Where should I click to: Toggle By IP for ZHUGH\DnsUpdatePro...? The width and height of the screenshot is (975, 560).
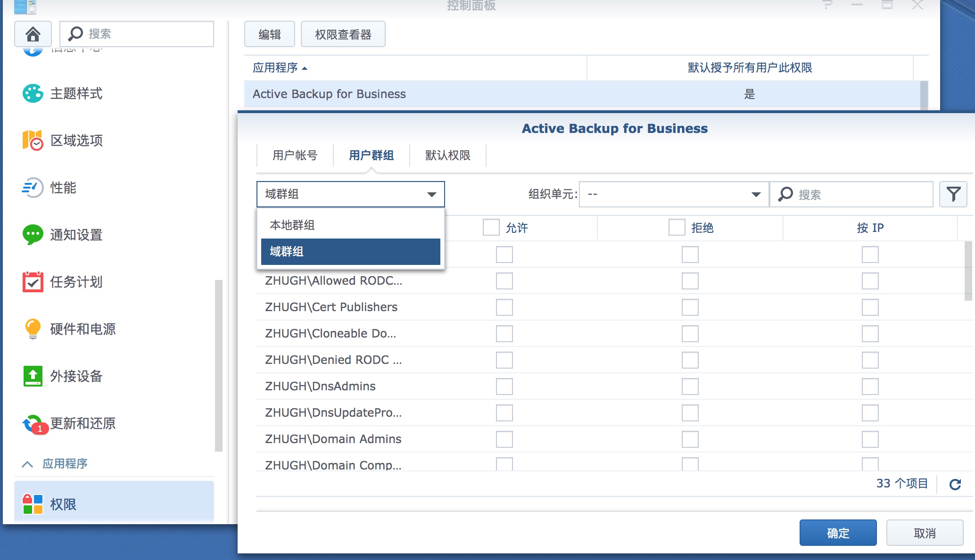tap(870, 413)
